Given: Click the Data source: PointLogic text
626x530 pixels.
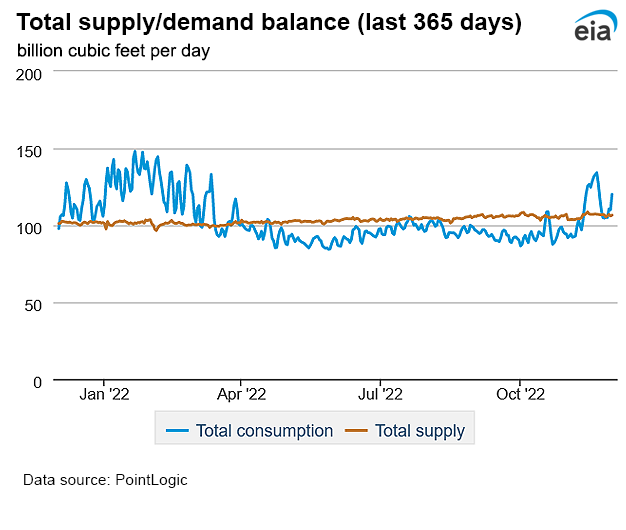Looking at the screenshot, I should click(x=105, y=479).
